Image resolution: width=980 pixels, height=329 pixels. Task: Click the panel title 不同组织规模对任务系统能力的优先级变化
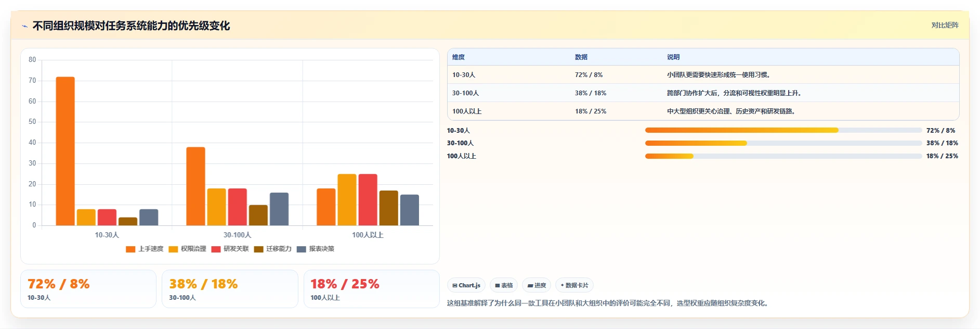131,26
